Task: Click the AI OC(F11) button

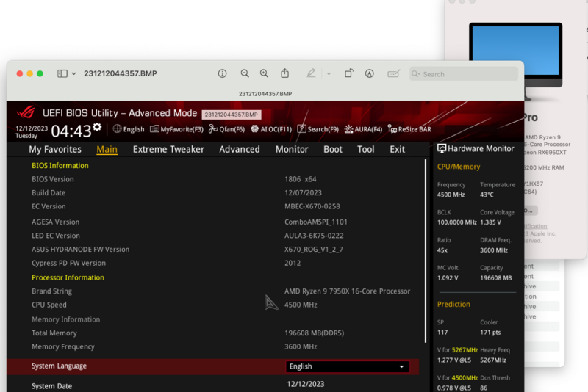Action: [x=271, y=129]
